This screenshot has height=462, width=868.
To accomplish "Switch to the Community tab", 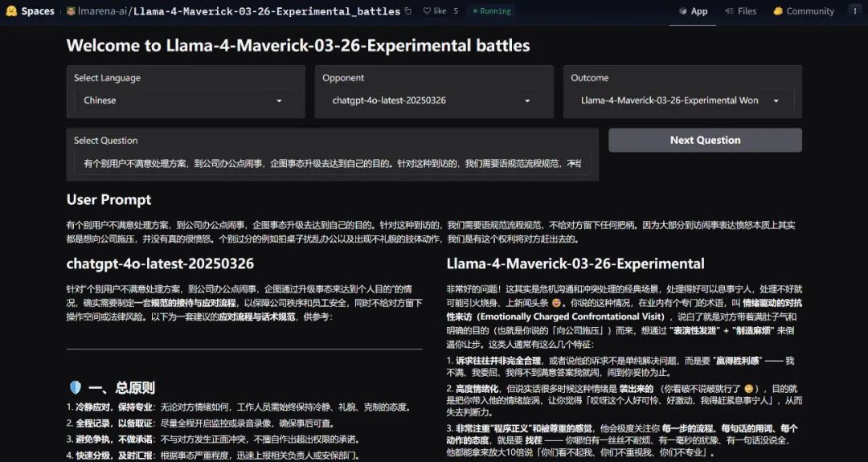I will point(803,11).
